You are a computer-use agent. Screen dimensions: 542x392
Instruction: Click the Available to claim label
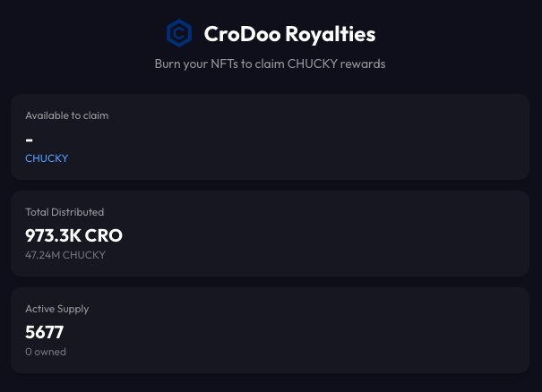pyautogui.click(x=66, y=115)
